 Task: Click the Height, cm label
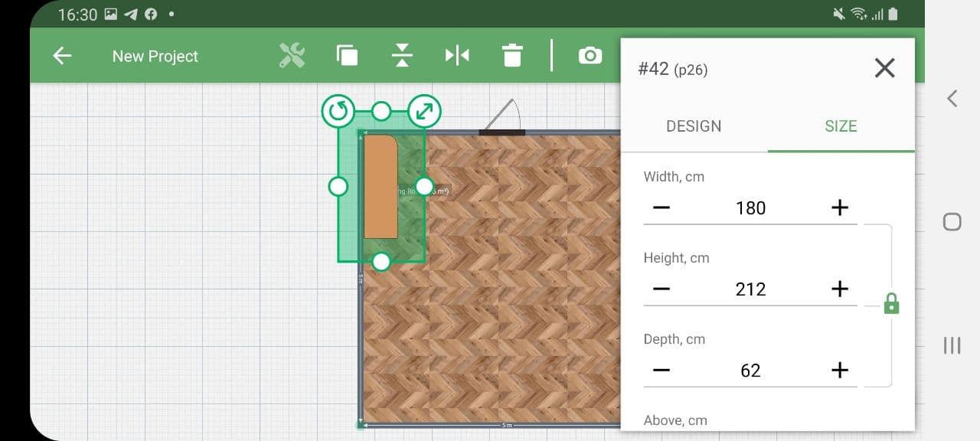(676, 258)
